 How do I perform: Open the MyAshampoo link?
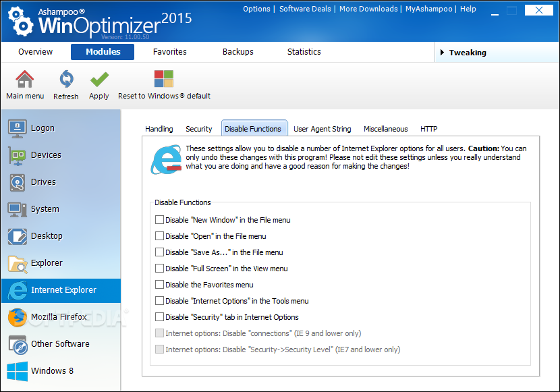tap(428, 9)
